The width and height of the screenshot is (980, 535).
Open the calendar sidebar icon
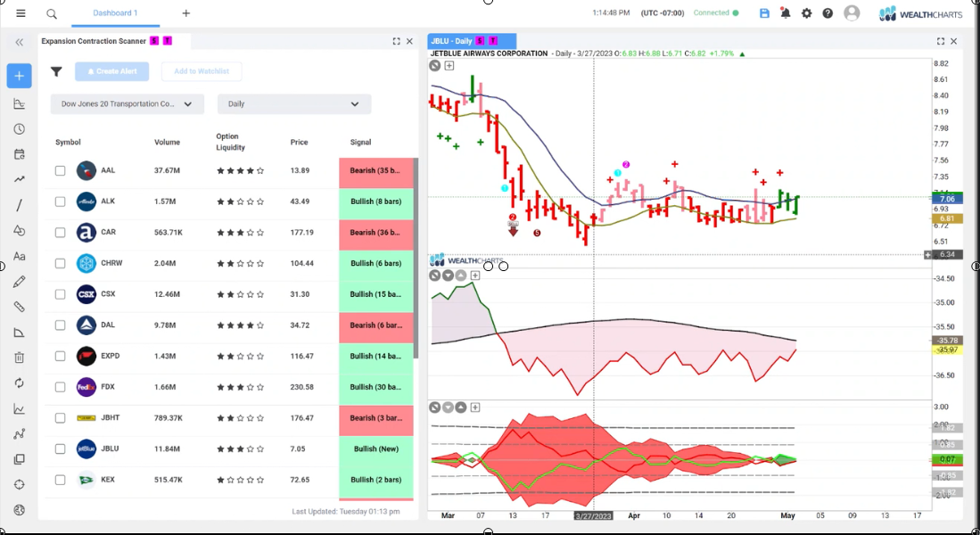(x=20, y=154)
